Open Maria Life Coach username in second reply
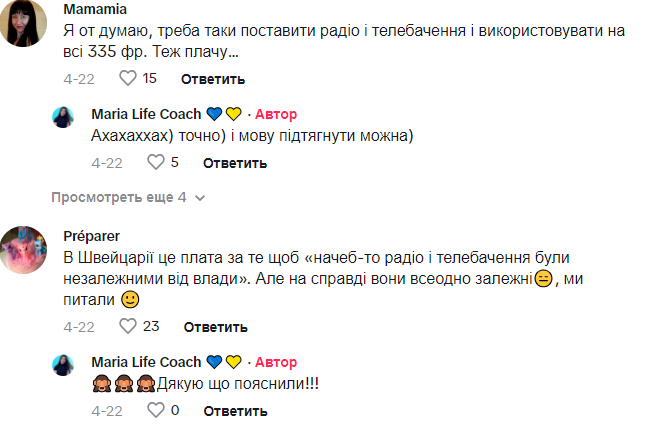Image resolution: width=661 pixels, height=440 pixels. [x=146, y=361]
